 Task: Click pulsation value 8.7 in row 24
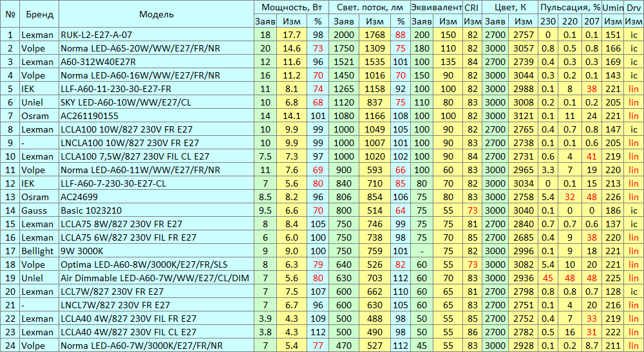click(x=591, y=346)
